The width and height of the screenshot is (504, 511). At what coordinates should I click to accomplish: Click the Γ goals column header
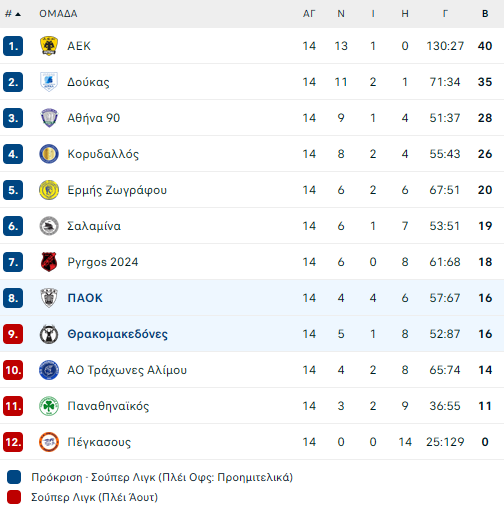(445, 14)
